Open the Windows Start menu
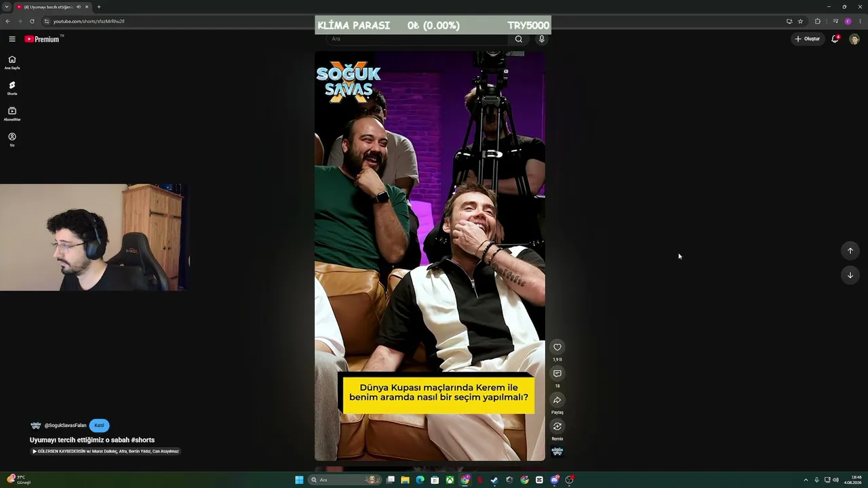Viewport: 868px width, 488px height. 299,480
